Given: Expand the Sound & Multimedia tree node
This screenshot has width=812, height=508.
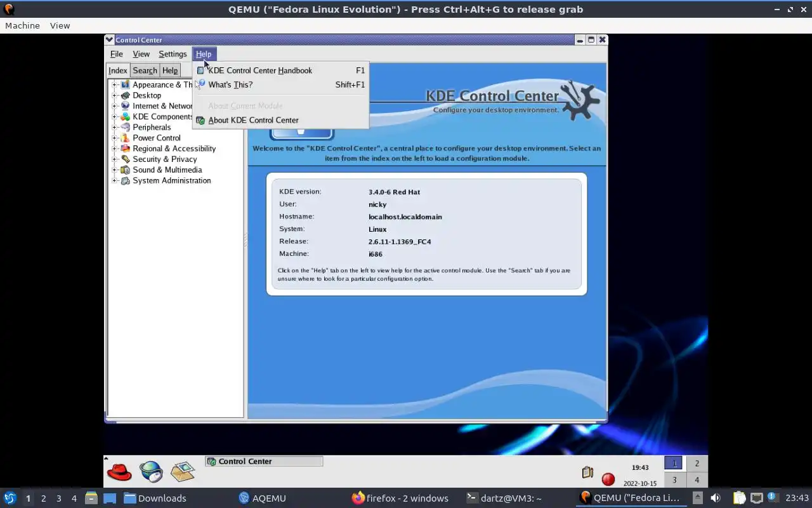Looking at the screenshot, I should 115,170.
